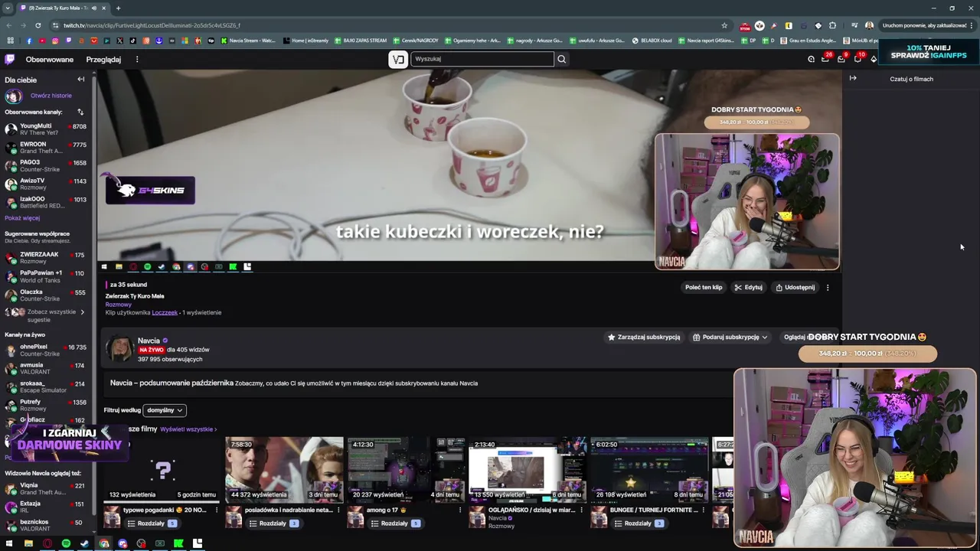Collapse the chat panel arrow
This screenshot has width=980, height=551.
(x=853, y=78)
